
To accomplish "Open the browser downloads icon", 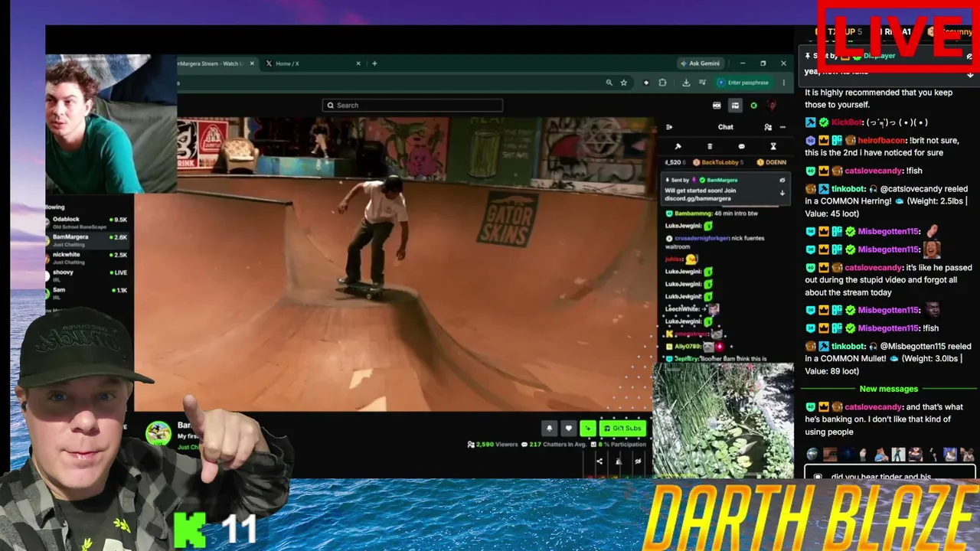I will click(x=686, y=83).
